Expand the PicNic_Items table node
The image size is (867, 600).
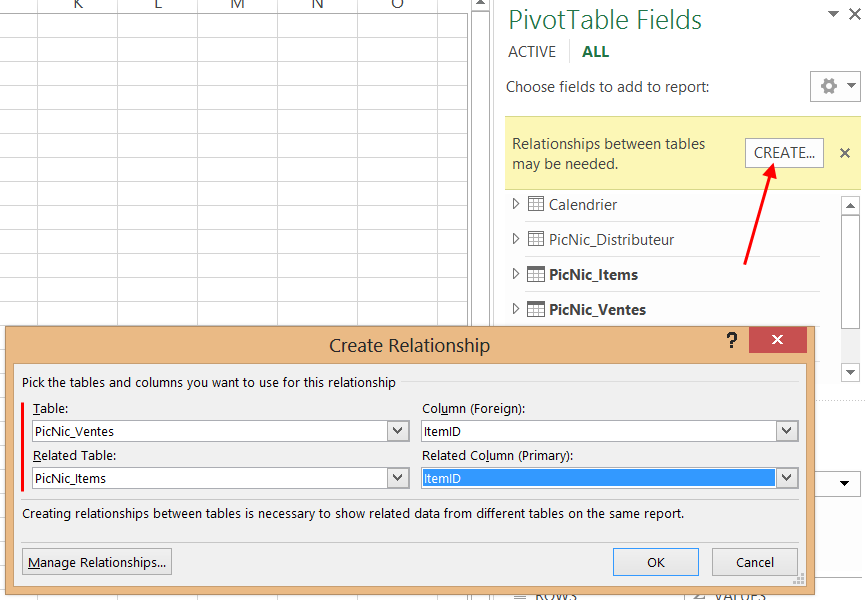pos(516,274)
